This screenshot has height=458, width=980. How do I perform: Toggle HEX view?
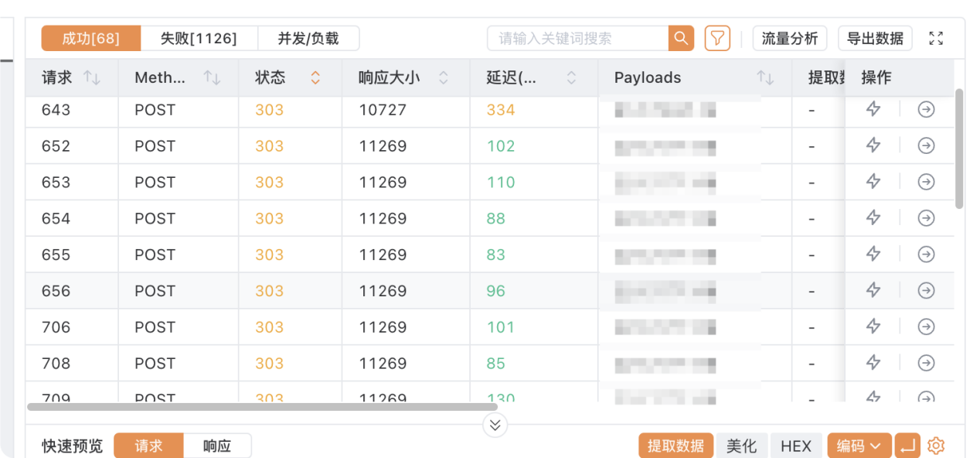pos(795,446)
